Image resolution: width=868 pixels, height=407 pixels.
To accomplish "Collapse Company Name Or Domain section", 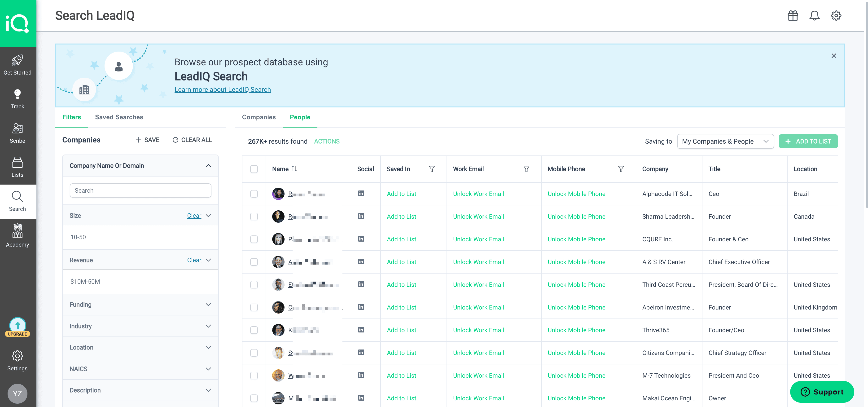I will coord(208,166).
